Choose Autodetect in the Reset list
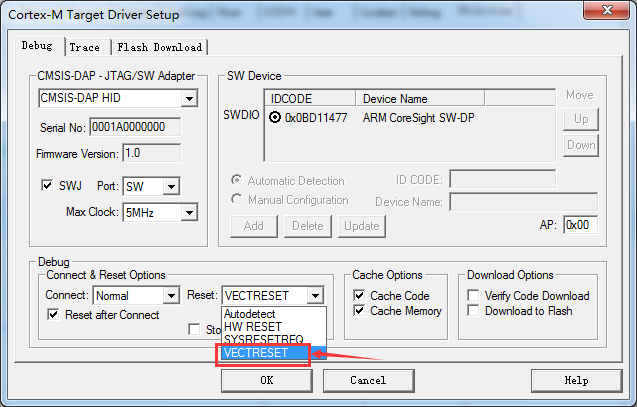Viewport: 637px width, 407px height. pyautogui.click(x=274, y=314)
